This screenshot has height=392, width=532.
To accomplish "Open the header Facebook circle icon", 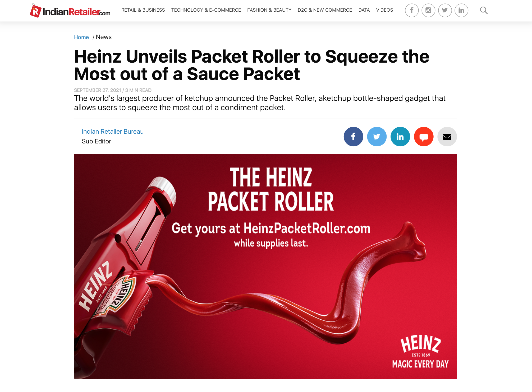I will (412, 10).
